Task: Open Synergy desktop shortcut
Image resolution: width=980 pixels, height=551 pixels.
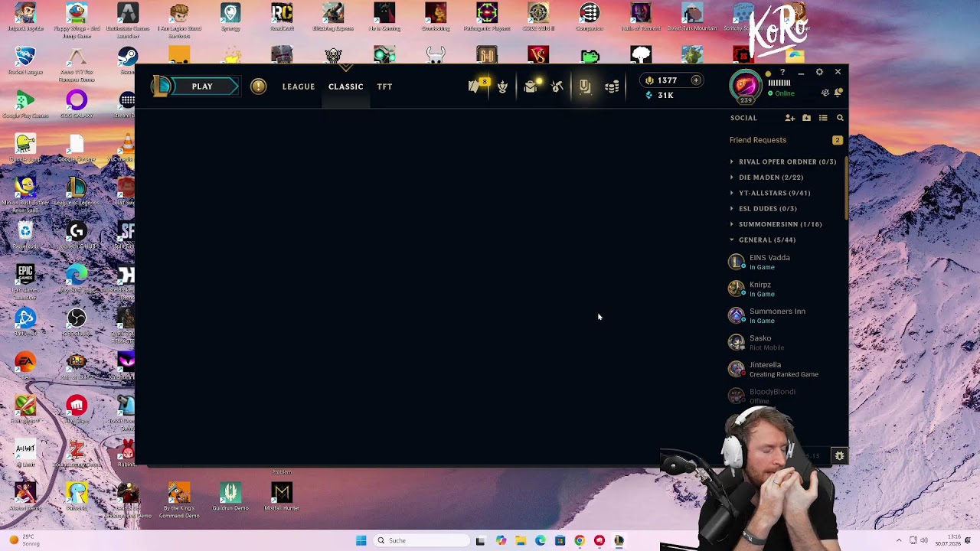Action: (x=230, y=17)
